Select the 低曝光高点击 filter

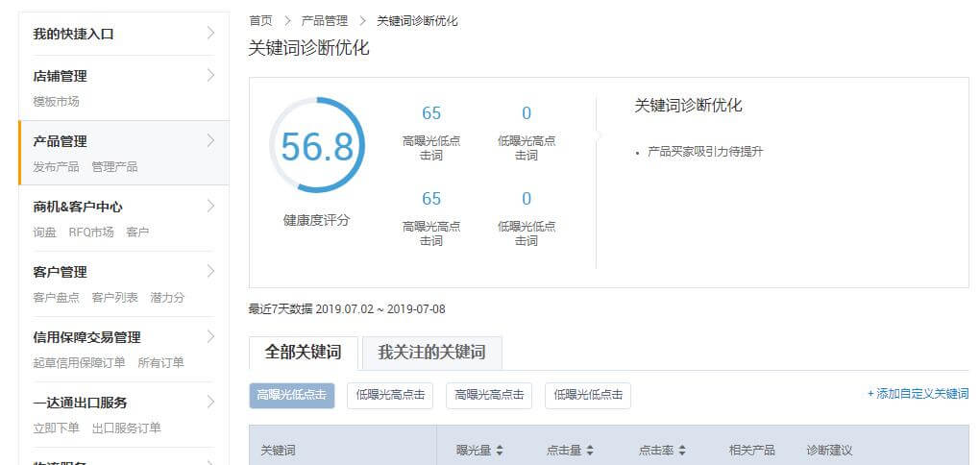tap(390, 395)
